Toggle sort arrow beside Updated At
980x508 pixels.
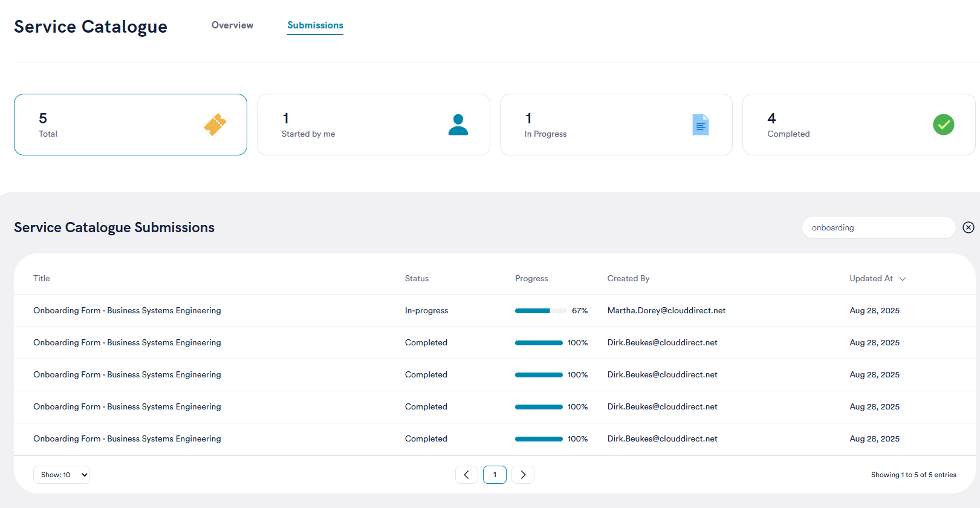click(903, 279)
